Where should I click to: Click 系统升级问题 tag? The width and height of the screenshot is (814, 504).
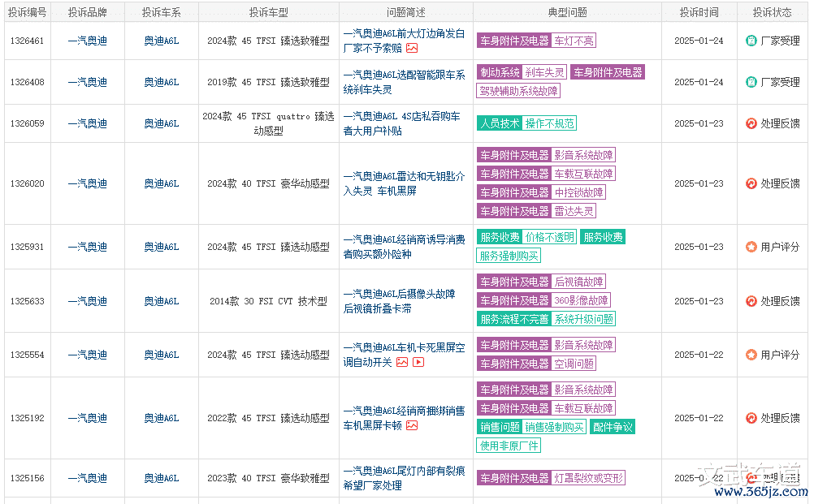coord(583,319)
